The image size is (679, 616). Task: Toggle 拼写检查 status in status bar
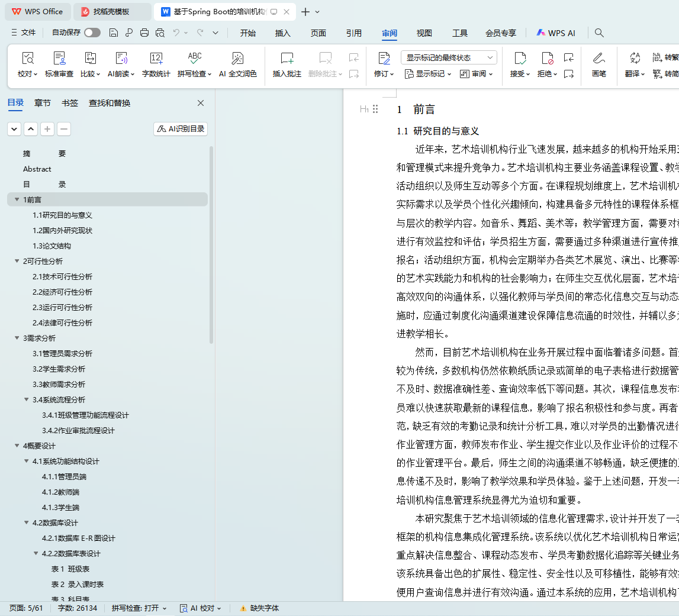pos(139,608)
